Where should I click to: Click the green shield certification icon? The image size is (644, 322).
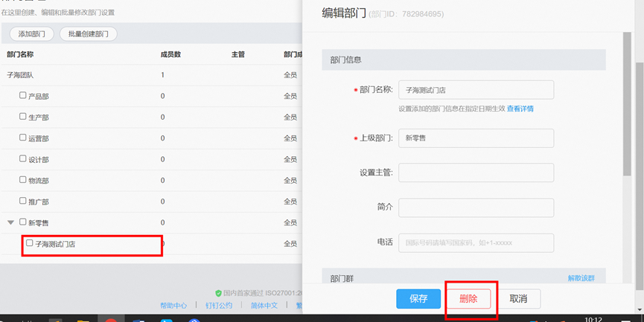(218, 294)
